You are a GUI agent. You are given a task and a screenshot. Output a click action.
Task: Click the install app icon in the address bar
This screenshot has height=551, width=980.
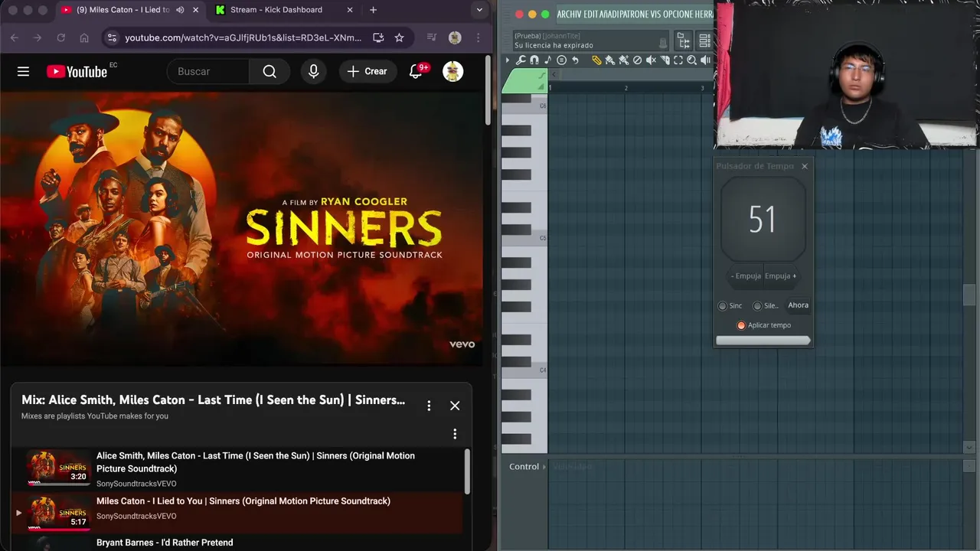tap(378, 37)
